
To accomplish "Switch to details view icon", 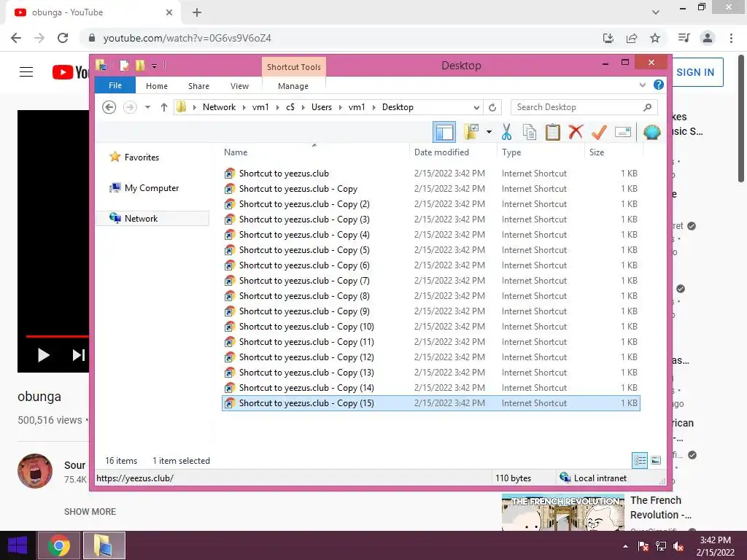I will pyautogui.click(x=640, y=460).
